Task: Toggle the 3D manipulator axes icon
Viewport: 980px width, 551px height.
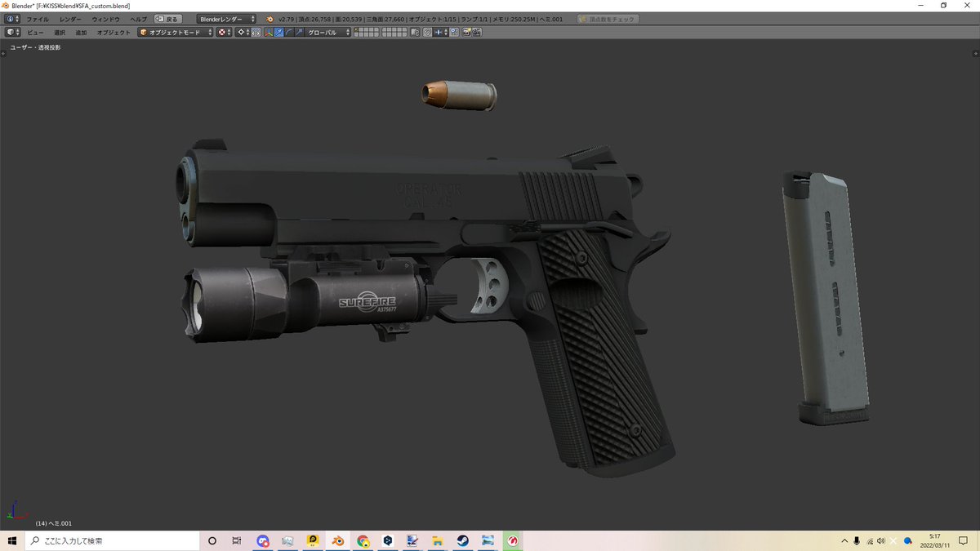Action: tap(269, 32)
